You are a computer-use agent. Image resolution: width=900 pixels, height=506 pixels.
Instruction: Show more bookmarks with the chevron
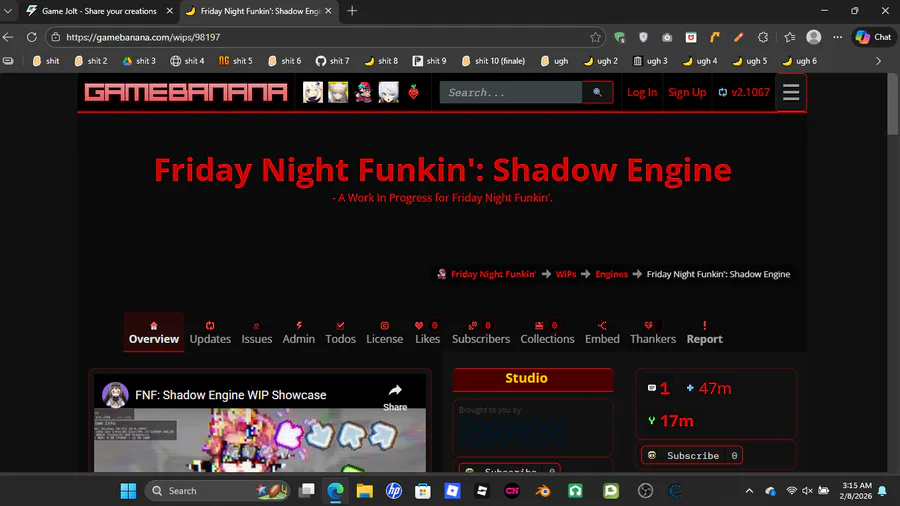[x=878, y=61]
